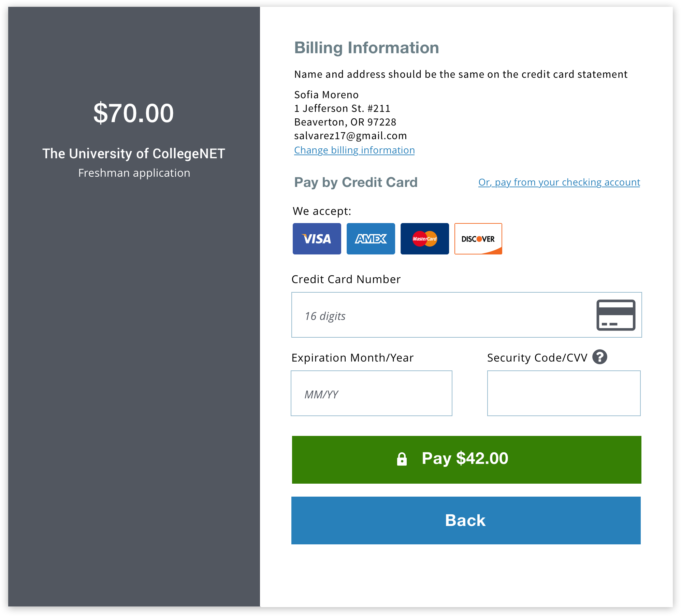The width and height of the screenshot is (681, 616).
Task: Click the $70.00 amount in sidebar
Action: (x=134, y=113)
